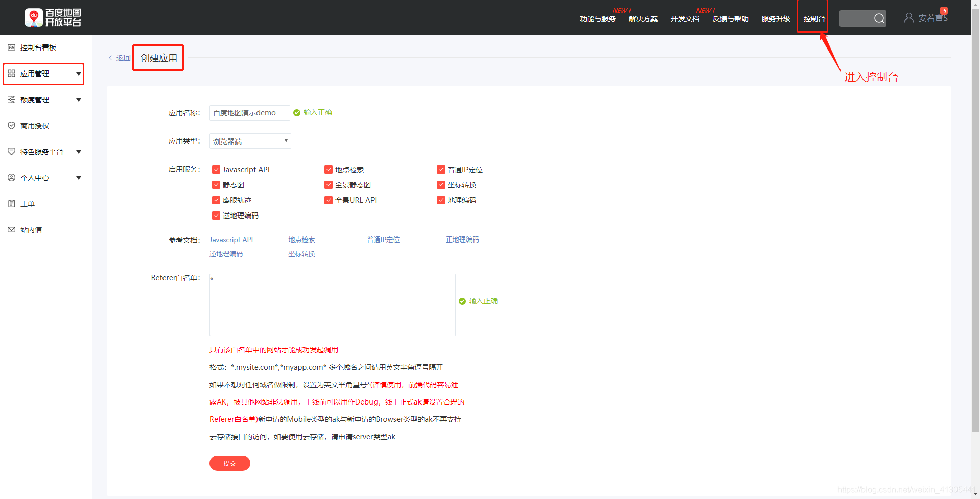Click the 特色服务平台 diamond icon
The height and width of the screenshot is (499, 980).
(11, 151)
